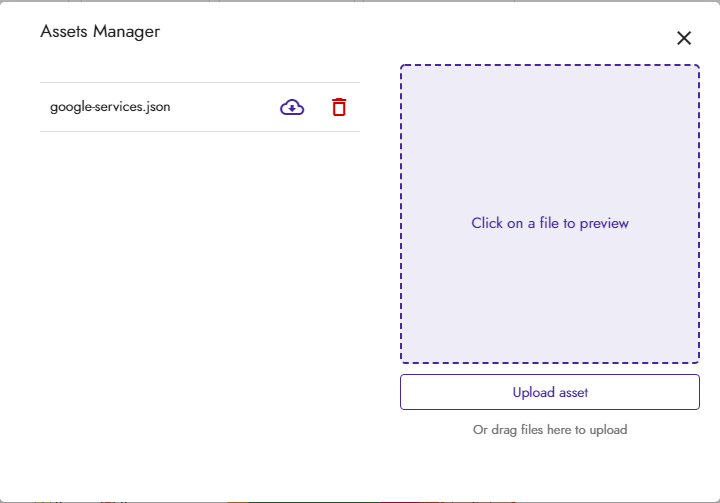The width and height of the screenshot is (720, 503).
Task: Close the Assets Manager dialog
Action: [684, 38]
